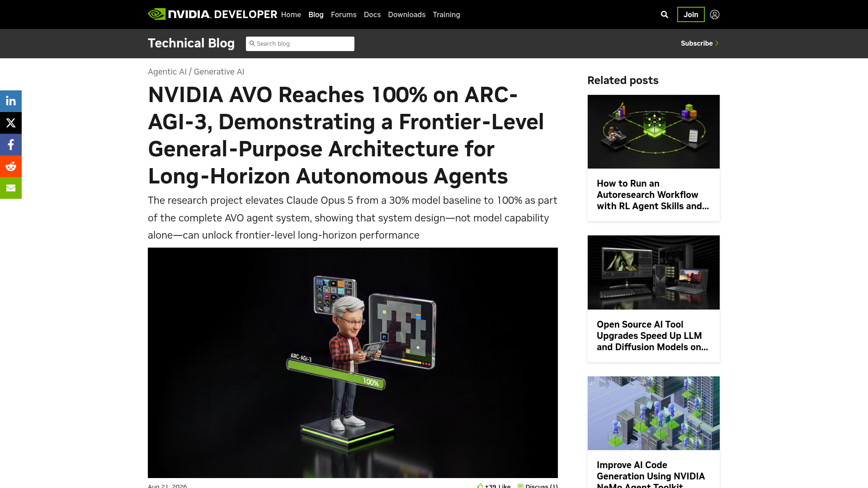
Task: Open the Home nav item
Action: tap(291, 14)
